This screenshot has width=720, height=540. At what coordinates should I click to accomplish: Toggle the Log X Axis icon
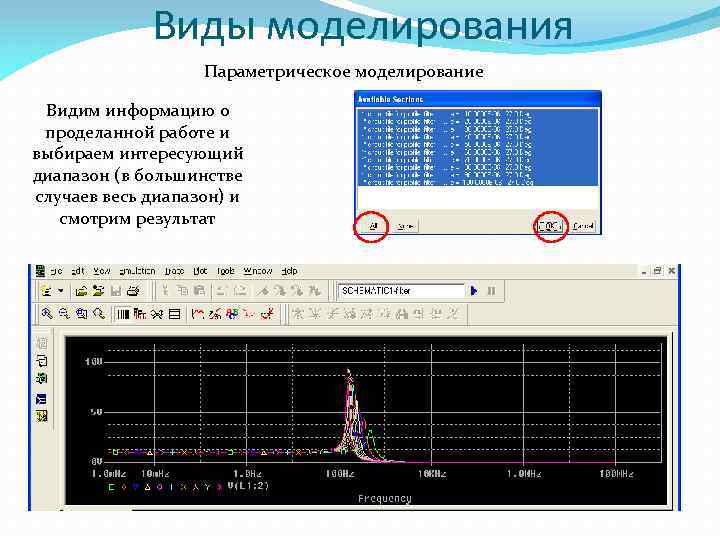tap(123, 314)
